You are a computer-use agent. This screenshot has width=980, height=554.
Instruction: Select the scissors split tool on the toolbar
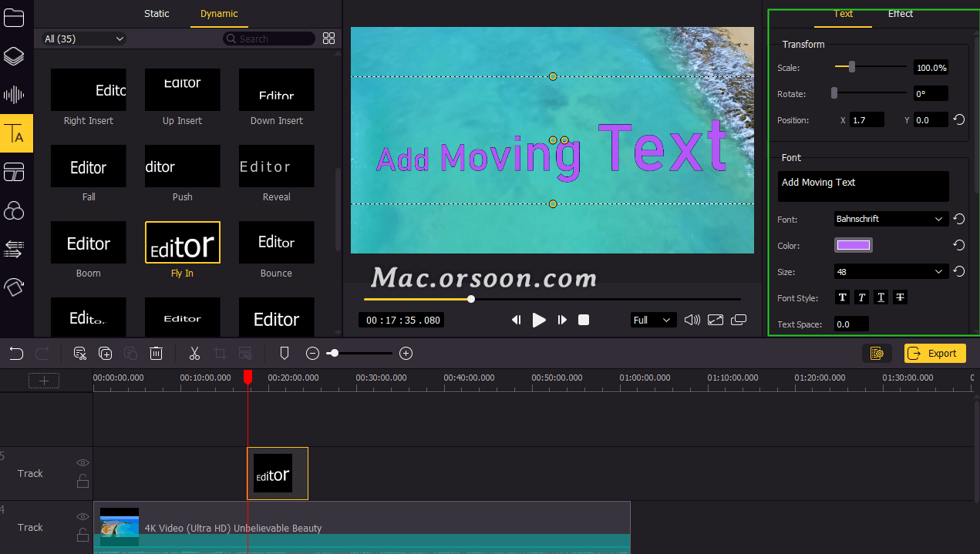pyautogui.click(x=194, y=353)
